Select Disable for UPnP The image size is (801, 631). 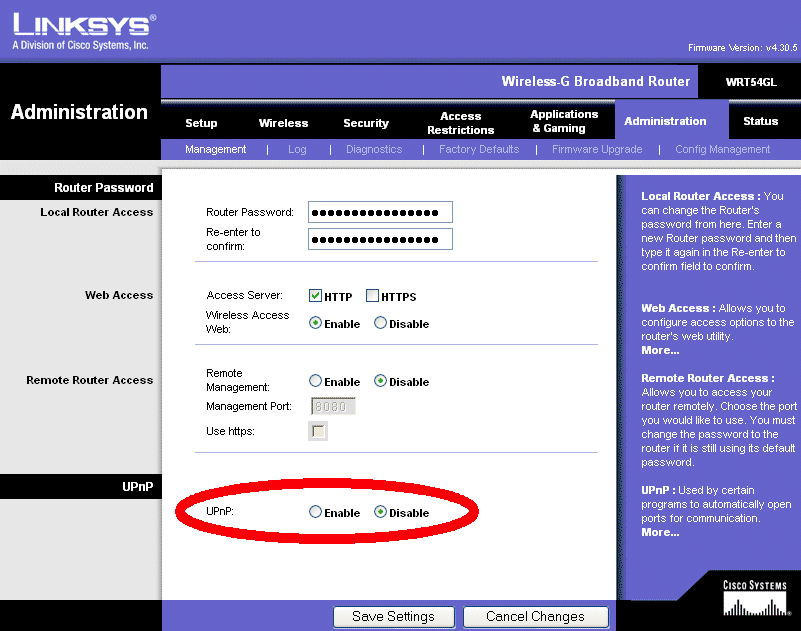pos(380,511)
